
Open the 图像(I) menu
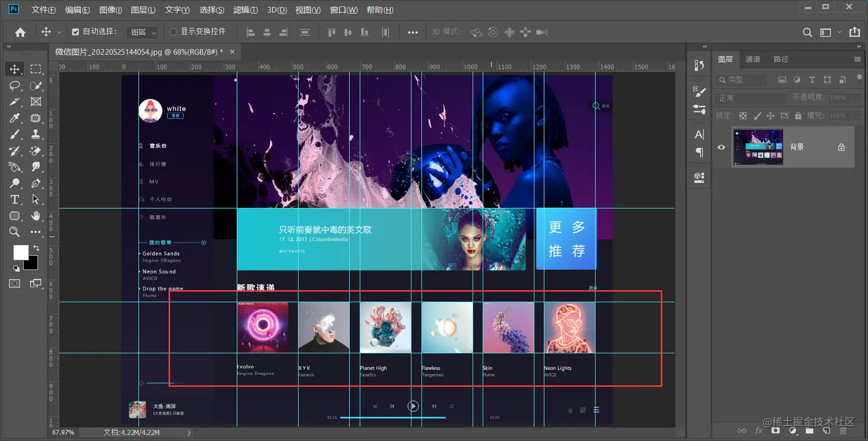tap(111, 10)
